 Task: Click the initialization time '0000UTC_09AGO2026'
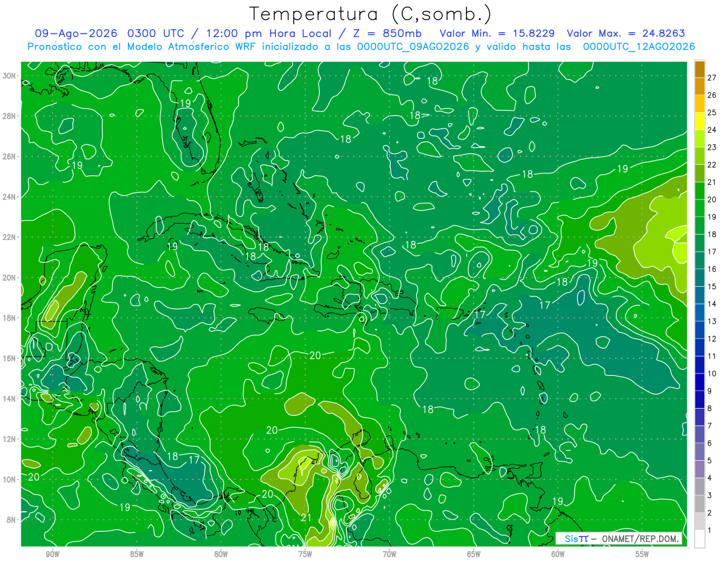(414, 47)
